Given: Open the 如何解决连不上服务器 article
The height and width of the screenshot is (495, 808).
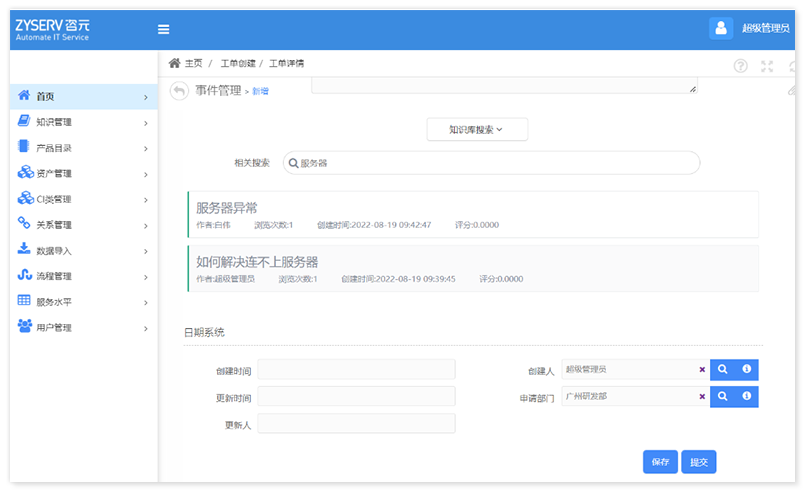Looking at the screenshot, I should click(257, 262).
